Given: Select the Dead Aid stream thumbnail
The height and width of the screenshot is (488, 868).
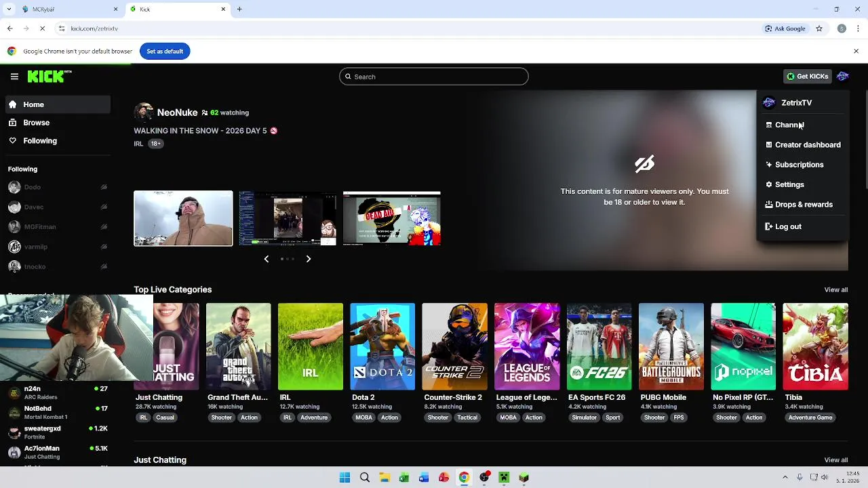Looking at the screenshot, I should pyautogui.click(x=392, y=218).
